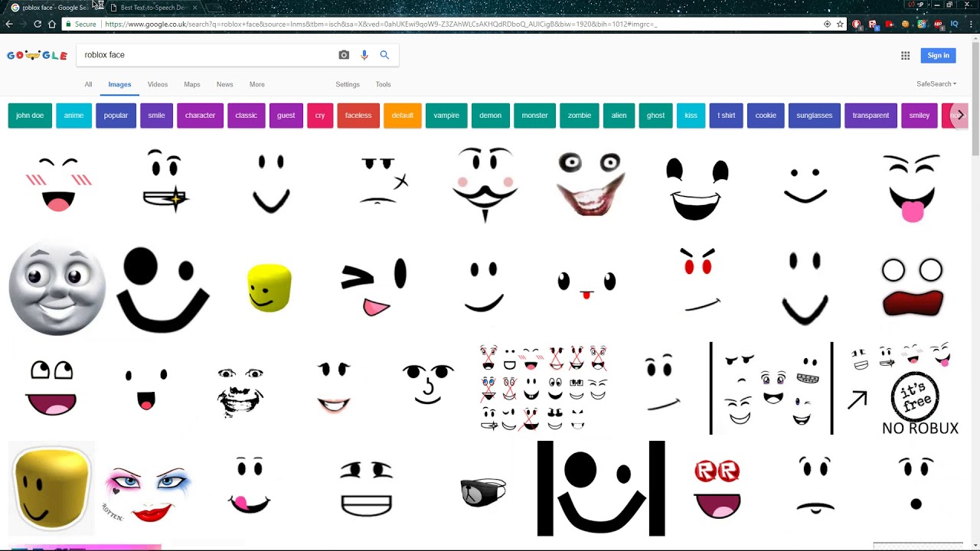The height and width of the screenshot is (551, 980).
Task: Click the browser home icon
Action: click(x=52, y=24)
